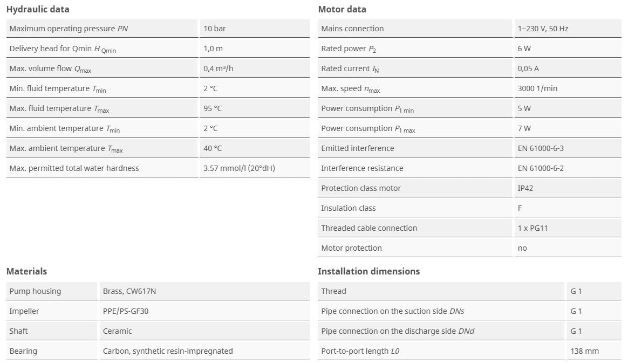Select the Brass, CW617N pump housing value
Screen dimensions: 628x364
129,291
